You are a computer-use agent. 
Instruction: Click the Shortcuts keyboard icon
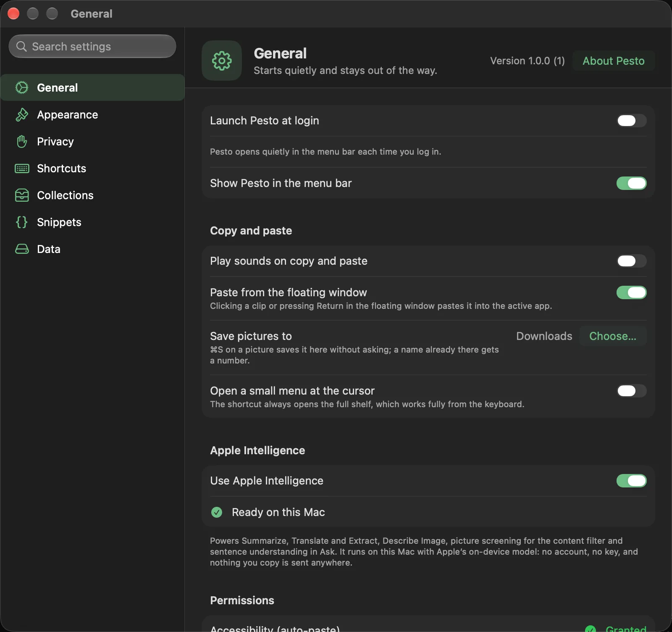point(22,169)
